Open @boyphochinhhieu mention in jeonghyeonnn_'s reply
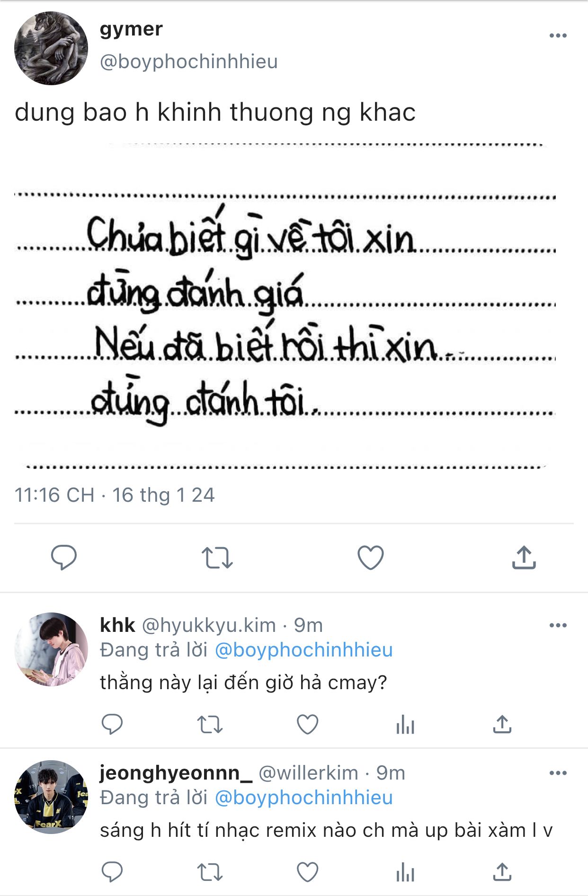The width and height of the screenshot is (588, 896). (303, 798)
